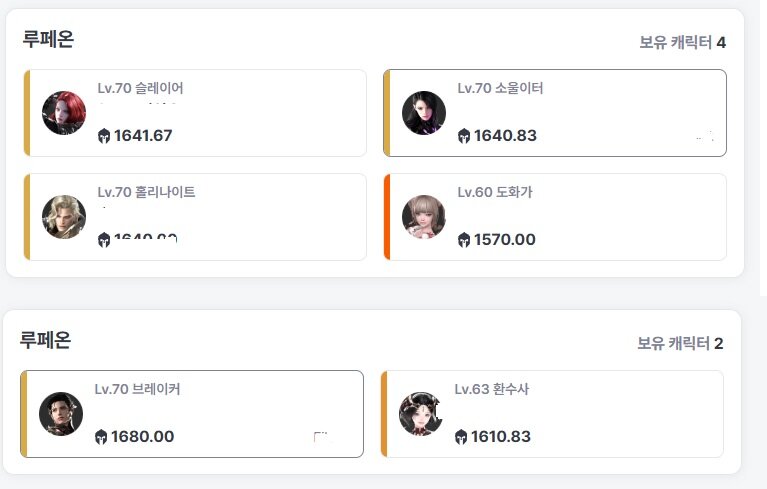The width and height of the screenshot is (767, 489).
Task: Open the 브레이커 character avatar
Action: pyautogui.click(x=61, y=414)
